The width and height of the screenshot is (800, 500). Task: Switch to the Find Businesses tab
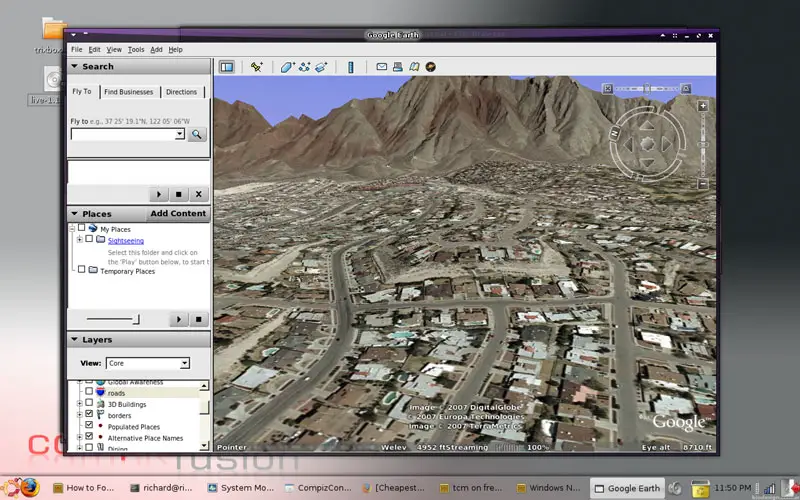(129, 92)
